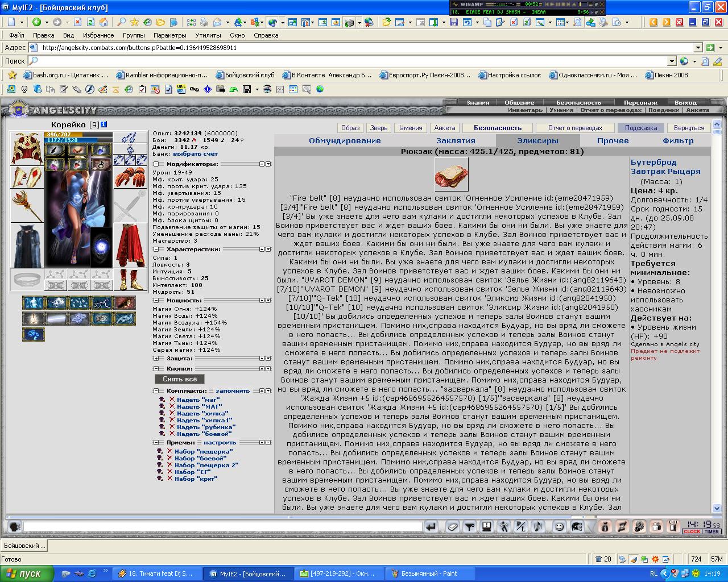The image size is (728, 582).
Task: Click the bracers equipment slot
Action: (x=27, y=177)
